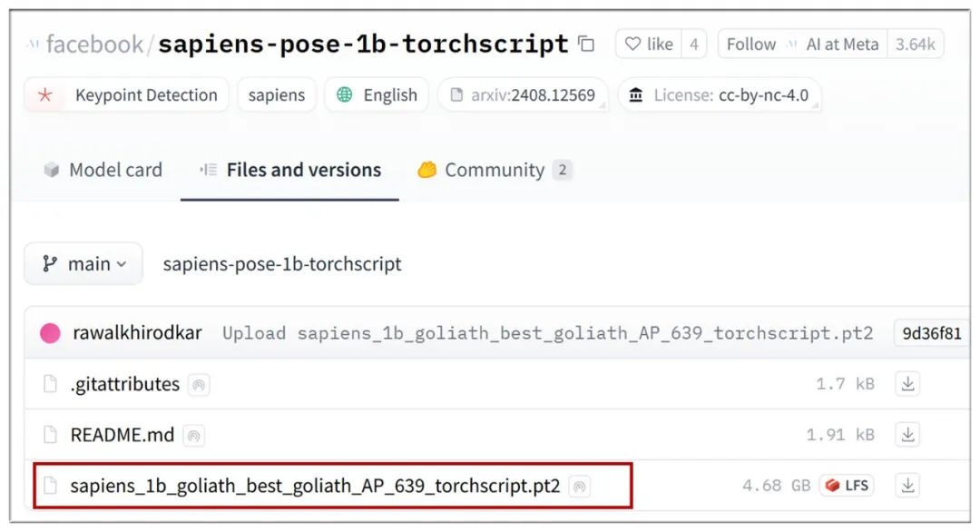Image resolution: width=980 pixels, height=532 pixels.
Task: Click the README.md file icon
Action: coord(50,435)
